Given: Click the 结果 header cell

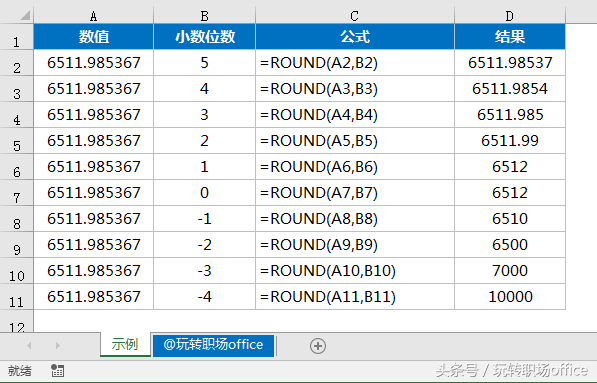Looking at the screenshot, I should pos(509,37).
